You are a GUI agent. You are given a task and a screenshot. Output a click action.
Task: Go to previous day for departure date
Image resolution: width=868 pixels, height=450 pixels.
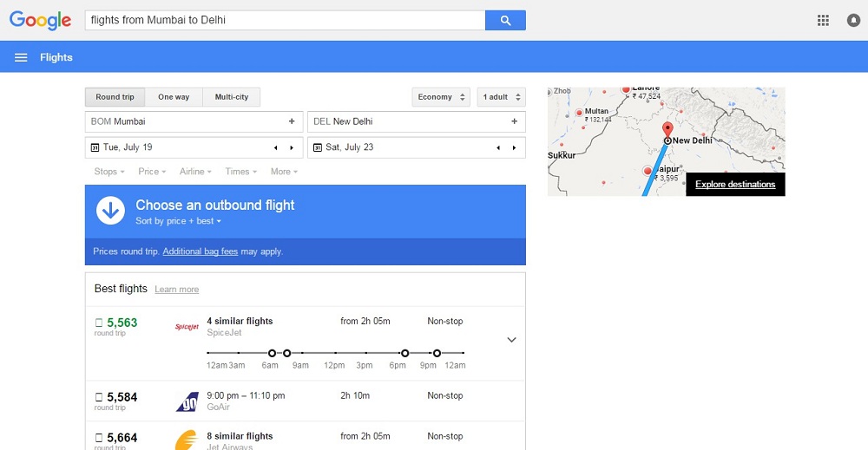(x=276, y=147)
